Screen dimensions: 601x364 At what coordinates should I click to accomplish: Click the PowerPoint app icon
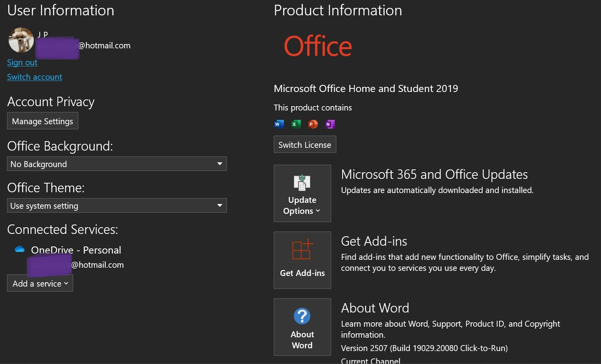coord(313,124)
